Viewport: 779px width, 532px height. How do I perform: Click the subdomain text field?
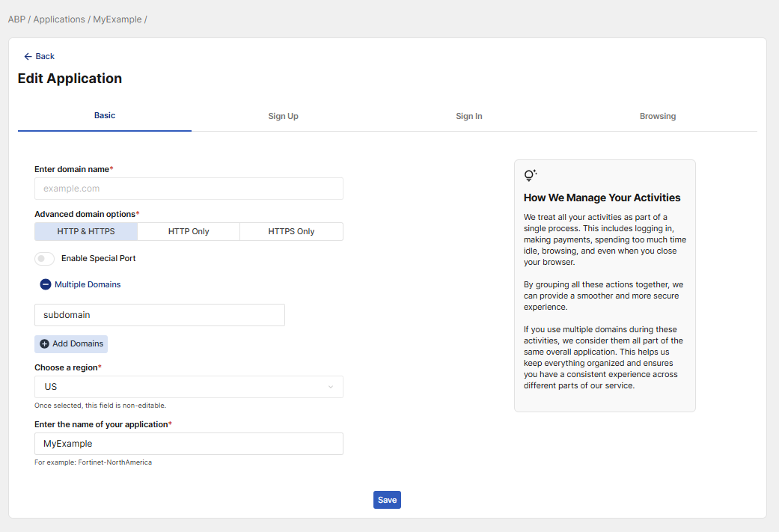[159, 315]
